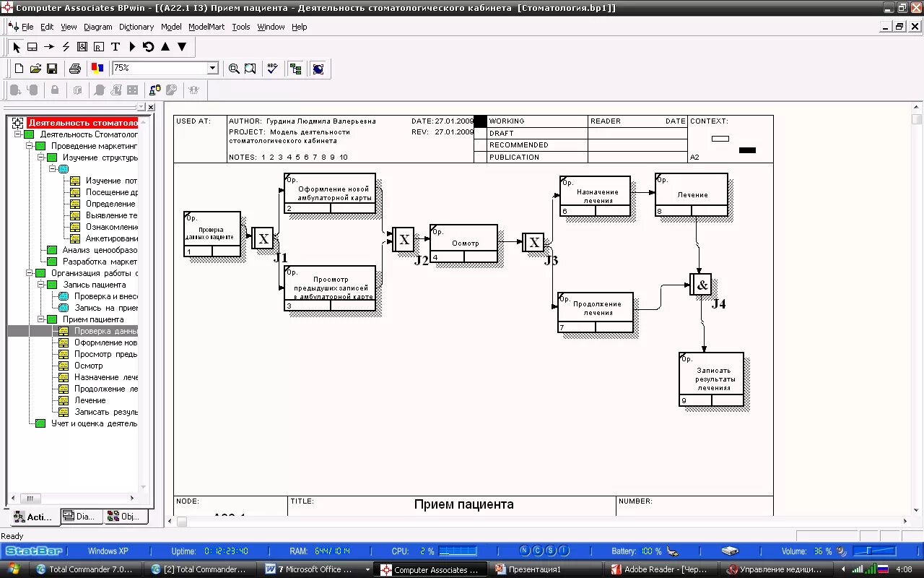Select the Activity Box tool

(x=32, y=46)
